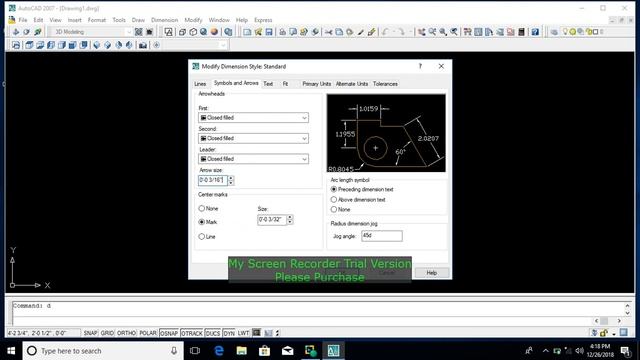Toggle GRID display in status bar
The width and height of the screenshot is (640, 360).
pos(107,333)
